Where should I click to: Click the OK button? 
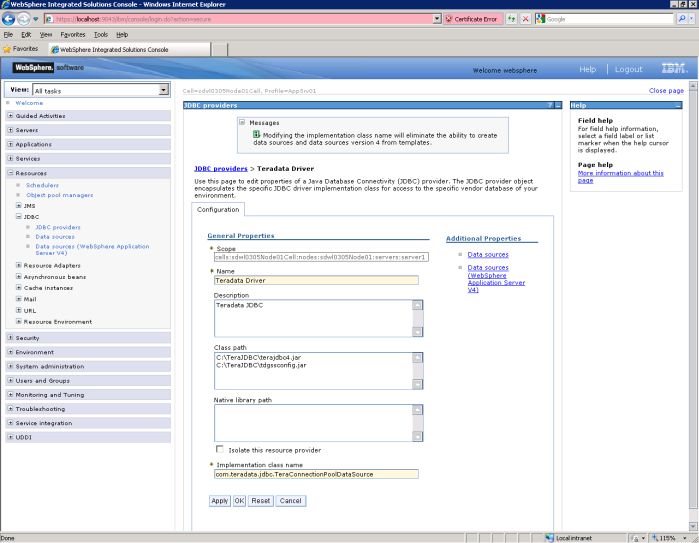pos(239,501)
